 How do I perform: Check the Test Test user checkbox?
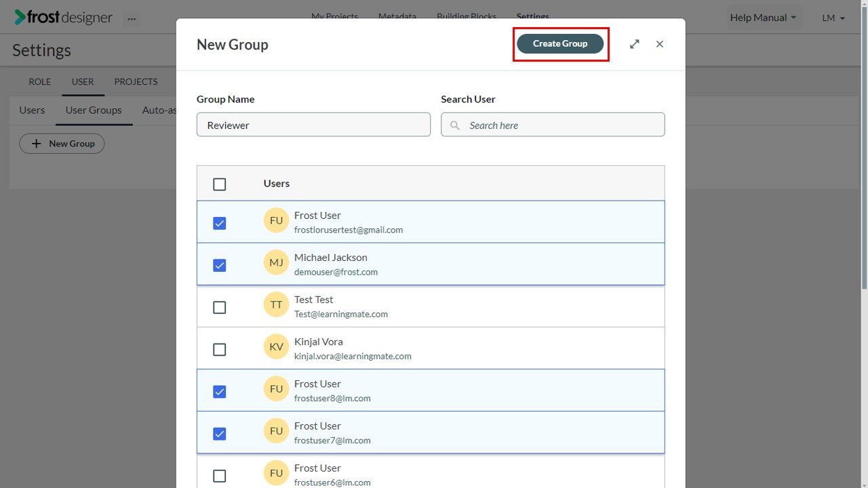220,307
